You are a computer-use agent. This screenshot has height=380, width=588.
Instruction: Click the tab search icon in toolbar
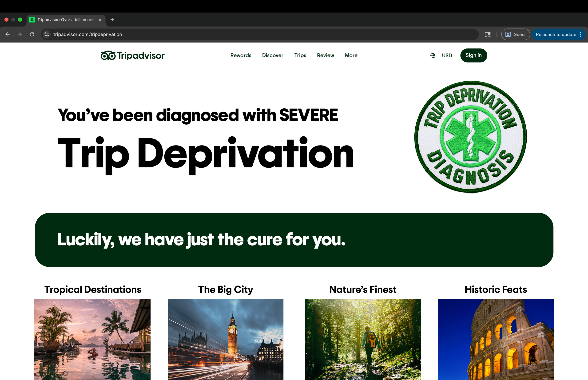point(487,34)
